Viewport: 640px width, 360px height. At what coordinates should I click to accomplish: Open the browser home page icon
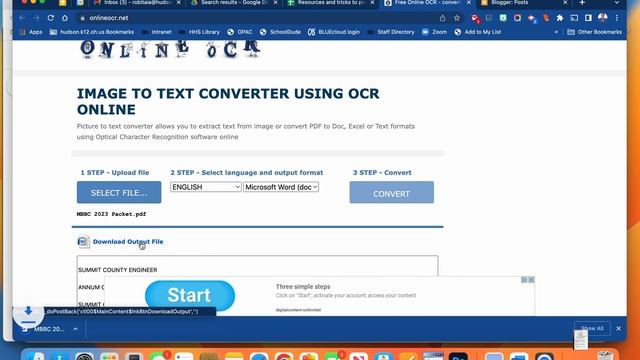(65, 18)
